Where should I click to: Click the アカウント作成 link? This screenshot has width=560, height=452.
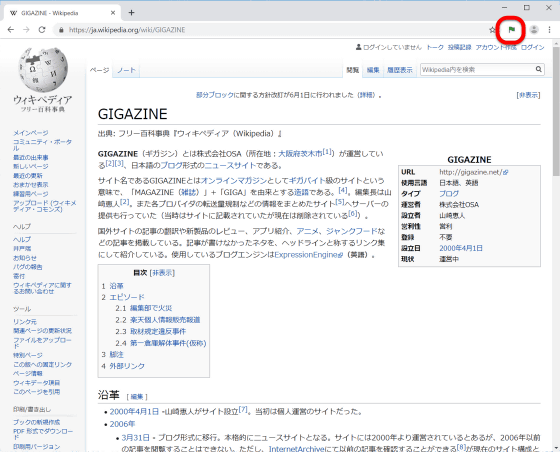tap(496, 47)
